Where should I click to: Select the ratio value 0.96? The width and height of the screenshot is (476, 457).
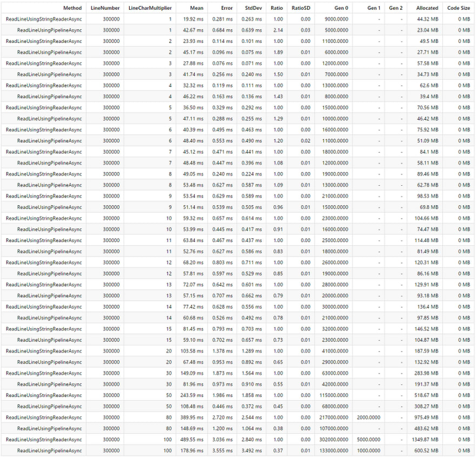(278, 207)
